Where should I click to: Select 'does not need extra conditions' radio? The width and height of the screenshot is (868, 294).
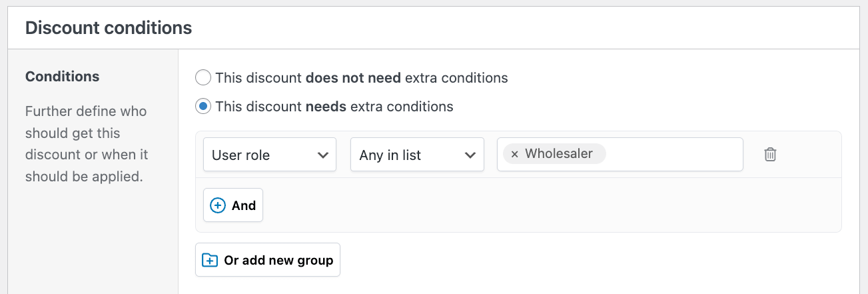click(x=203, y=78)
